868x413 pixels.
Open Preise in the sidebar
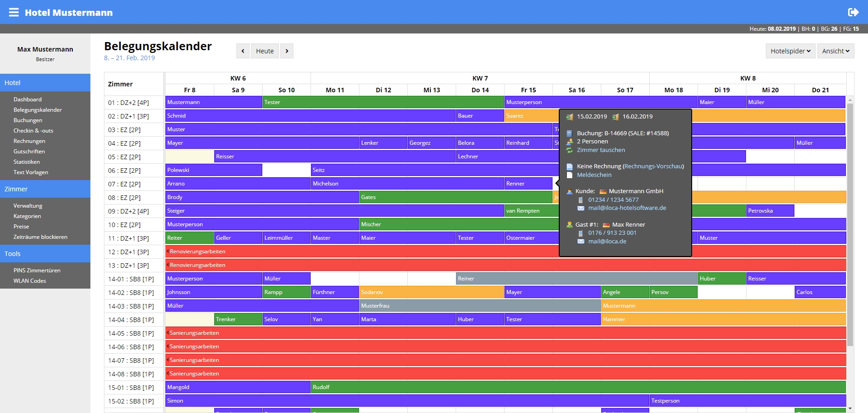(21, 227)
